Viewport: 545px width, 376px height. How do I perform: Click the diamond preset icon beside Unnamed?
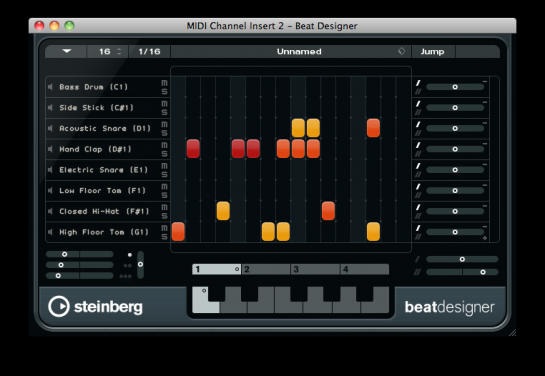401,51
